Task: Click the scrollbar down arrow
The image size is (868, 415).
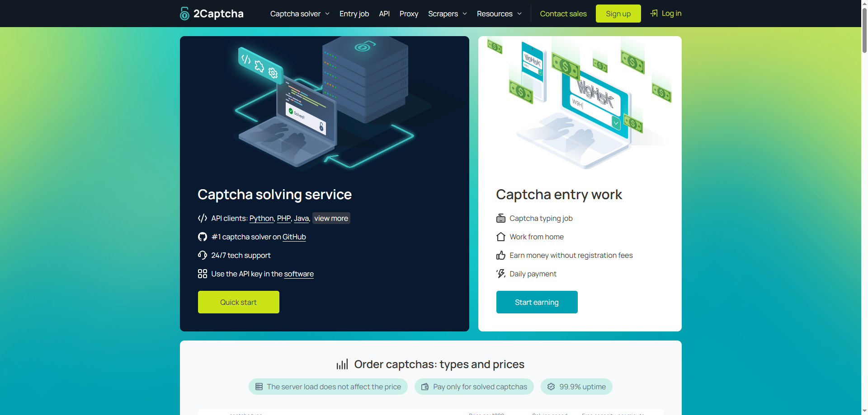Action: click(864, 411)
